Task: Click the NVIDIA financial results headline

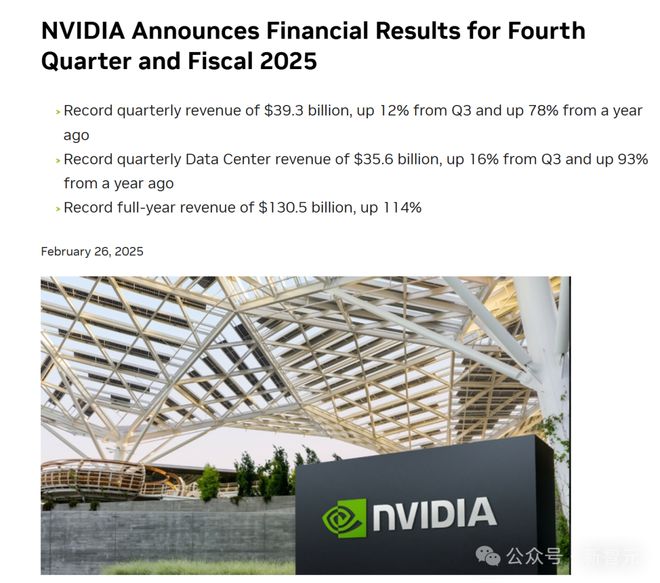Action: [x=313, y=30]
